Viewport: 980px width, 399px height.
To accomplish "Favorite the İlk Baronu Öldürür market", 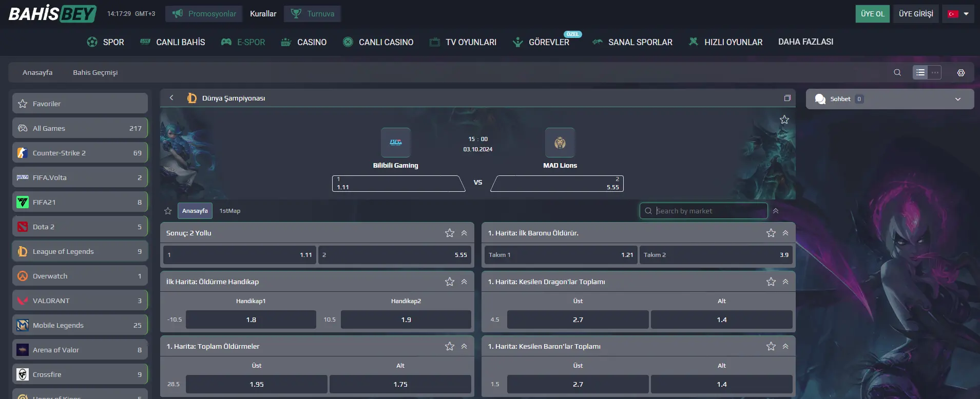I will click(771, 233).
